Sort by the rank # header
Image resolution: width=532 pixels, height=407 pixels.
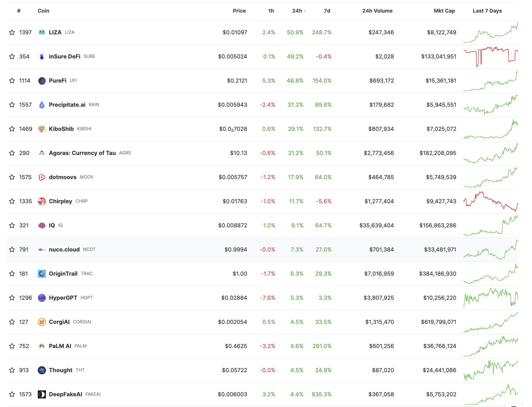coord(19,11)
